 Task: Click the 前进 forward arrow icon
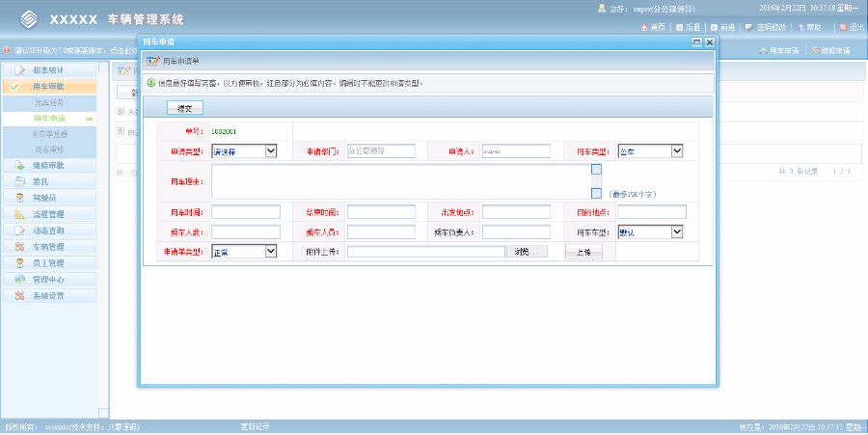pyautogui.click(x=714, y=27)
